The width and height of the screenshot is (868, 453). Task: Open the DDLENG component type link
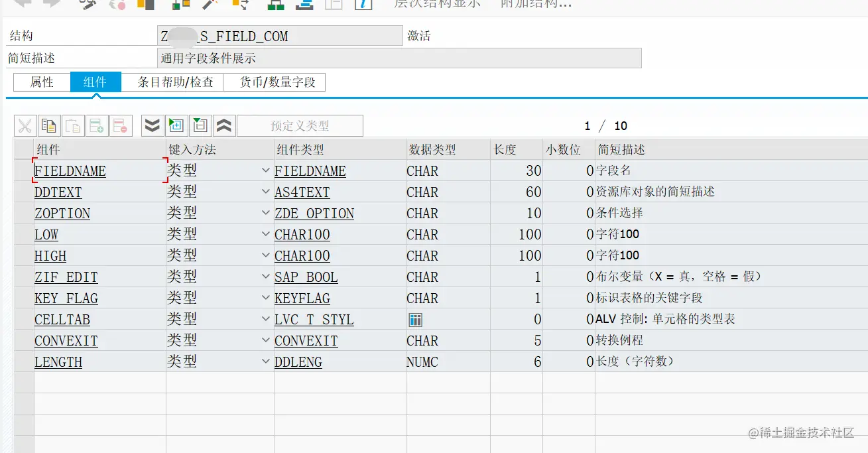point(298,362)
